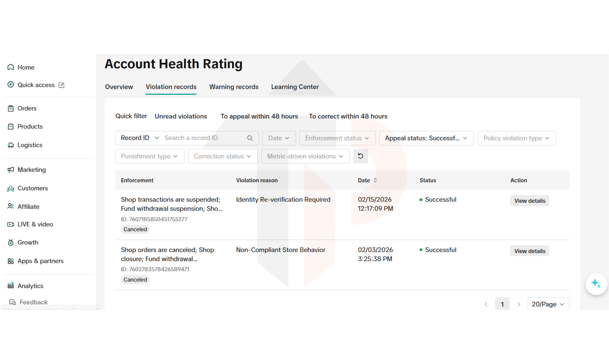Screen dimensions: 609x364
Task: Sort records by the Date column arrows
Action: 375,180
